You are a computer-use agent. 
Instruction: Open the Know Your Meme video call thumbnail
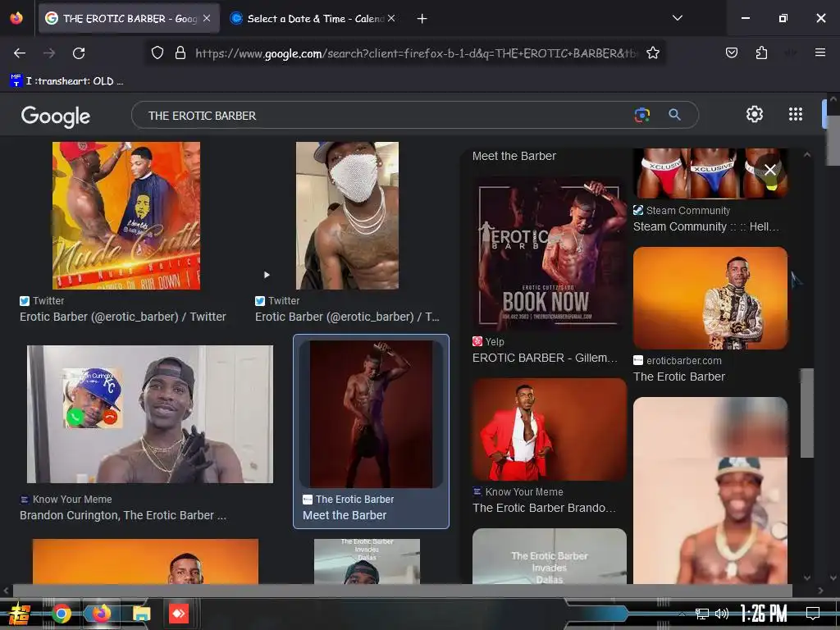click(150, 414)
